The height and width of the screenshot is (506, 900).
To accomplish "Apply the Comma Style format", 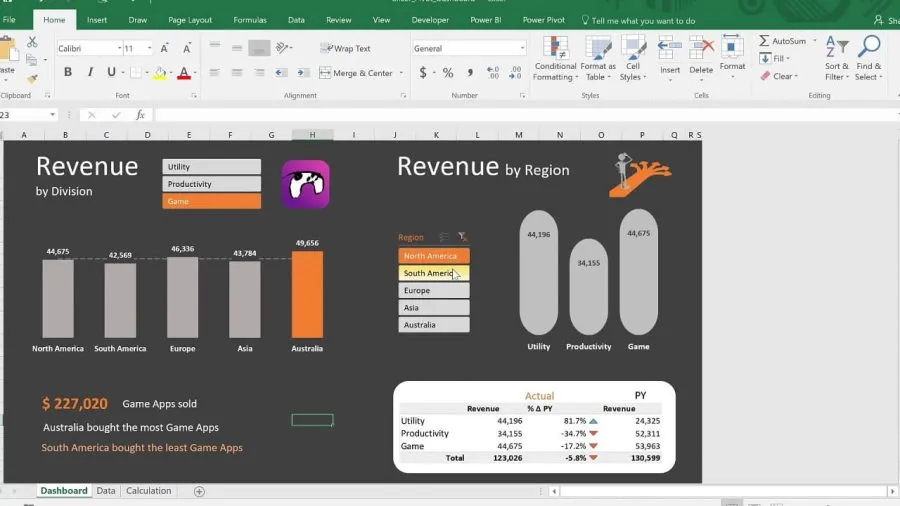I will coord(470,73).
